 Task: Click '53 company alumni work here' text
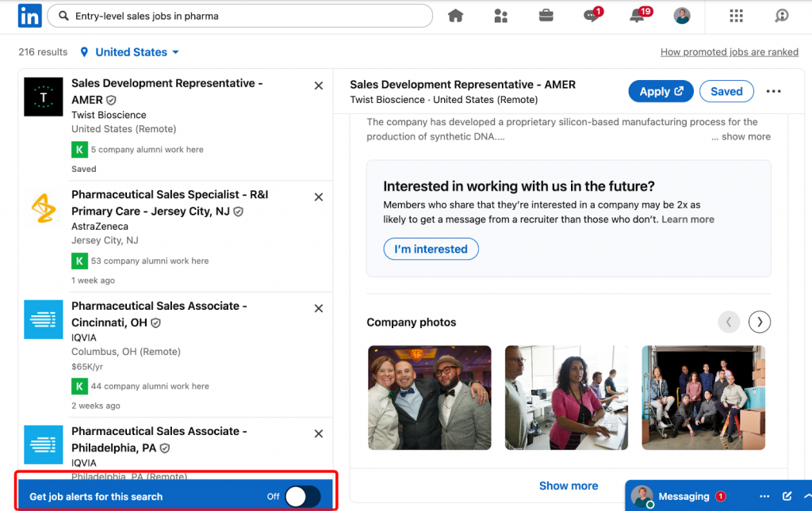150,261
